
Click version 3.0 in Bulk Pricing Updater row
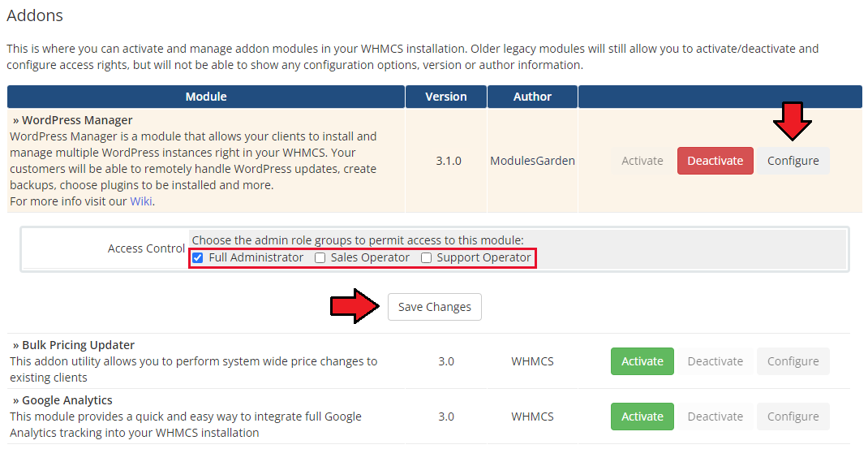(446, 361)
